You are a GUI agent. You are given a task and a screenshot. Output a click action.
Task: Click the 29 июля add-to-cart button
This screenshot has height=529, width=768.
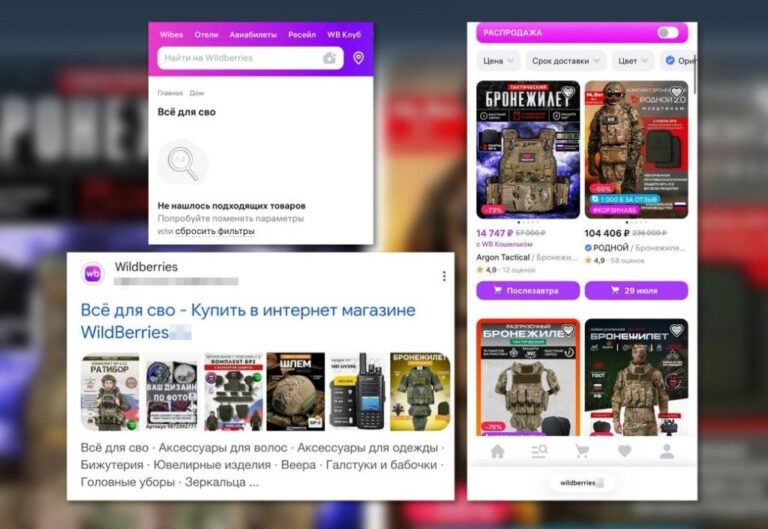tap(636, 290)
